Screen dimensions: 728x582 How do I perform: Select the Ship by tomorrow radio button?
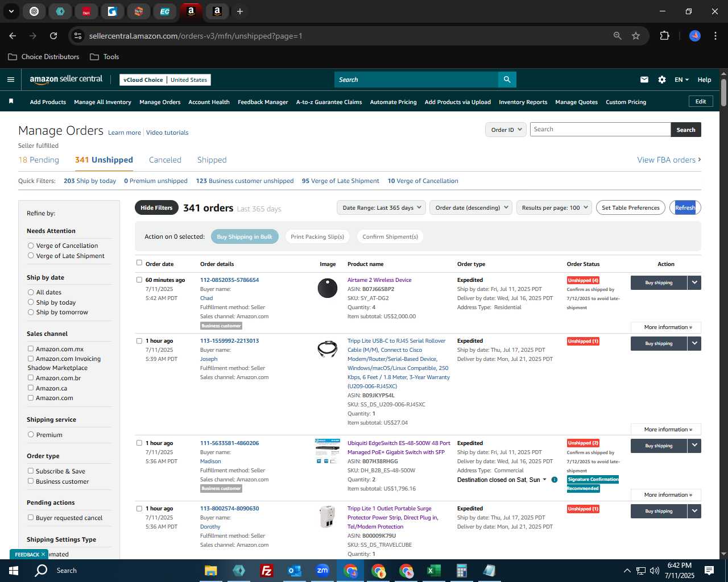point(31,312)
